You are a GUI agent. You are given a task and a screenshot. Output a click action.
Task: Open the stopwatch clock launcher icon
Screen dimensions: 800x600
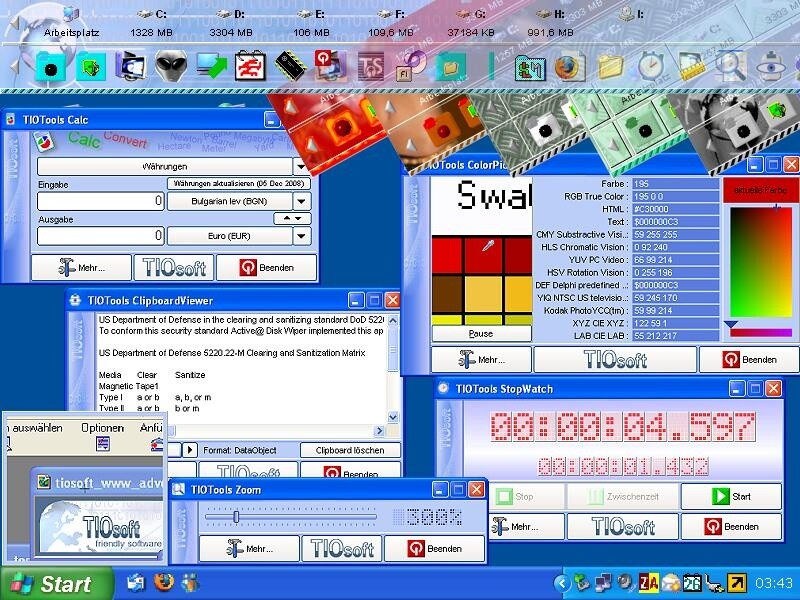tap(651, 67)
